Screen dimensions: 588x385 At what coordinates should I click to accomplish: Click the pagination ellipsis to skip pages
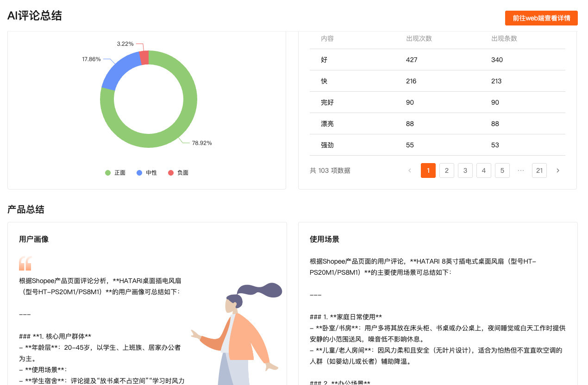(x=521, y=170)
